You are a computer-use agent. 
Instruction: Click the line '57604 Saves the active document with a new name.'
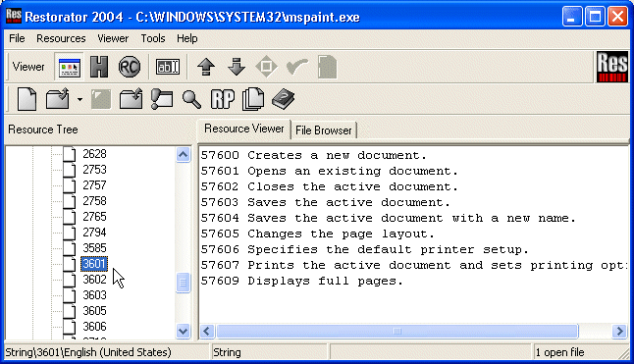(x=389, y=218)
